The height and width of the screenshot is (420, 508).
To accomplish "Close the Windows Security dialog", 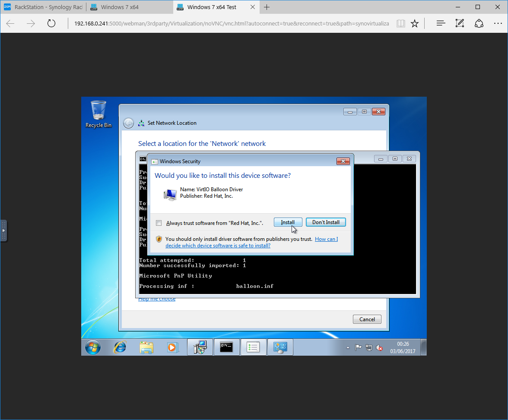I will pyautogui.click(x=343, y=161).
